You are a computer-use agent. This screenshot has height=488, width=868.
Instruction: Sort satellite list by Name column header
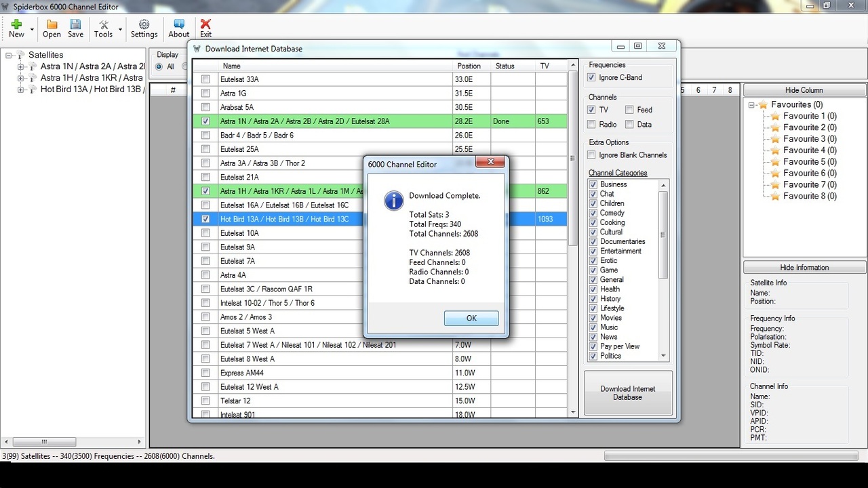(x=336, y=66)
